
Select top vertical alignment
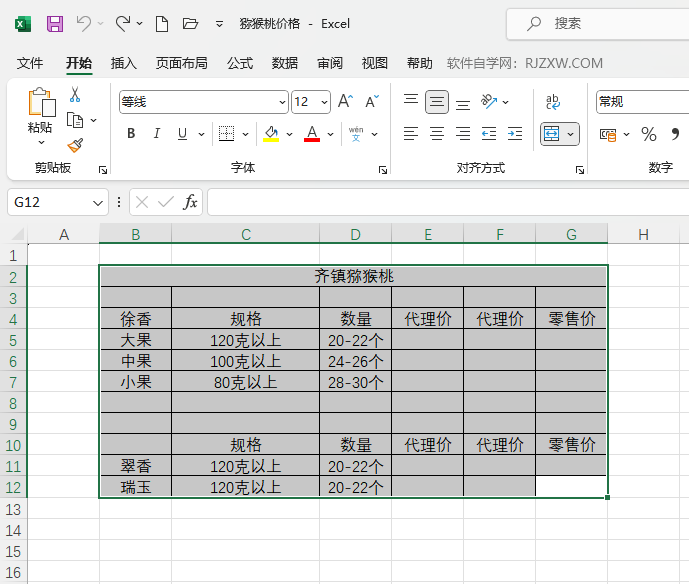(x=411, y=99)
